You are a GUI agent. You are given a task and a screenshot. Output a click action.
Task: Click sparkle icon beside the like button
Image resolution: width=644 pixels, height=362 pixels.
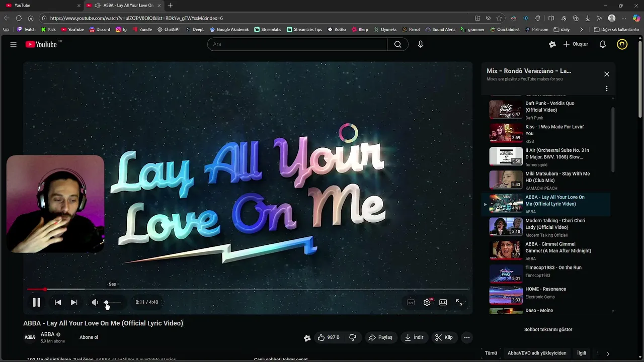point(307,338)
